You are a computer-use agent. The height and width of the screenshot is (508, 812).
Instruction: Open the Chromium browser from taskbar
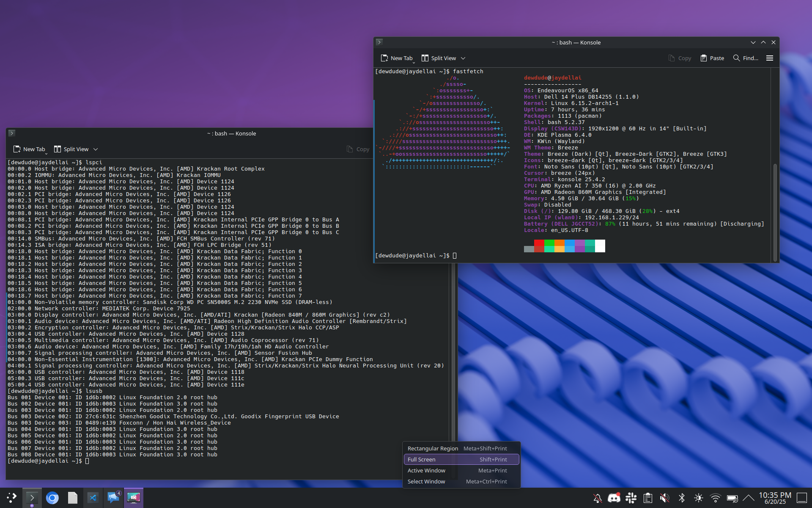52,498
